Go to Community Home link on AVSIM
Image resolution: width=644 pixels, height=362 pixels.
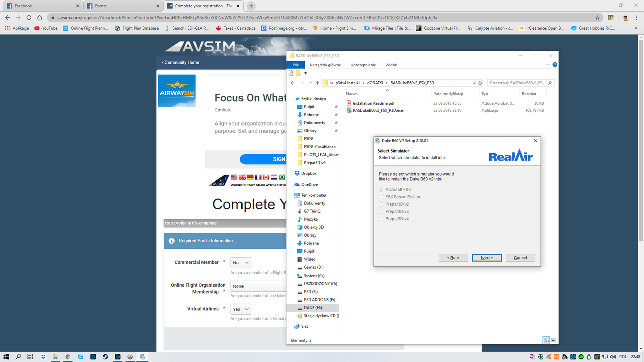pos(181,63)
